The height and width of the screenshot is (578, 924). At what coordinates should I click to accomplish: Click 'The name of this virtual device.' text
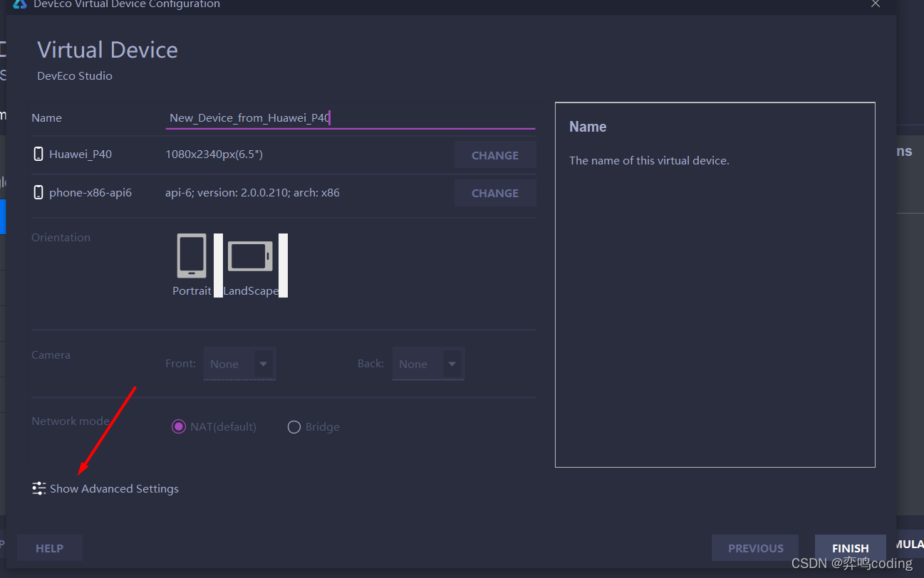click(649, 161)
